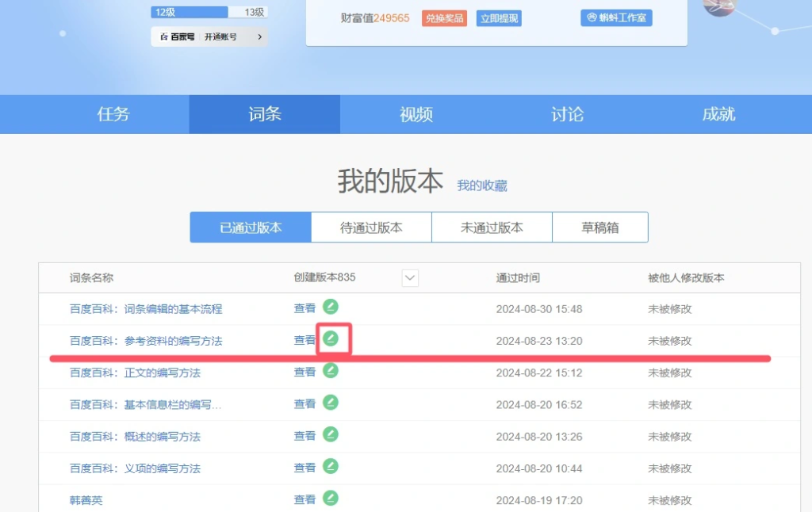Expand the 百家号 开通账号 chevron
Image resolution: width=812 pixels, height=512 pixels.
pos(260,36)
